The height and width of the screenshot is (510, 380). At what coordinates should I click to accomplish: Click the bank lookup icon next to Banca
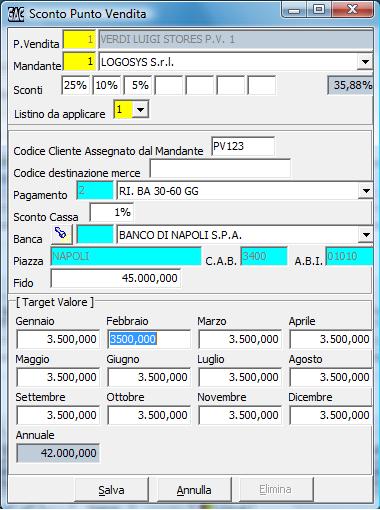coord(62,234)
